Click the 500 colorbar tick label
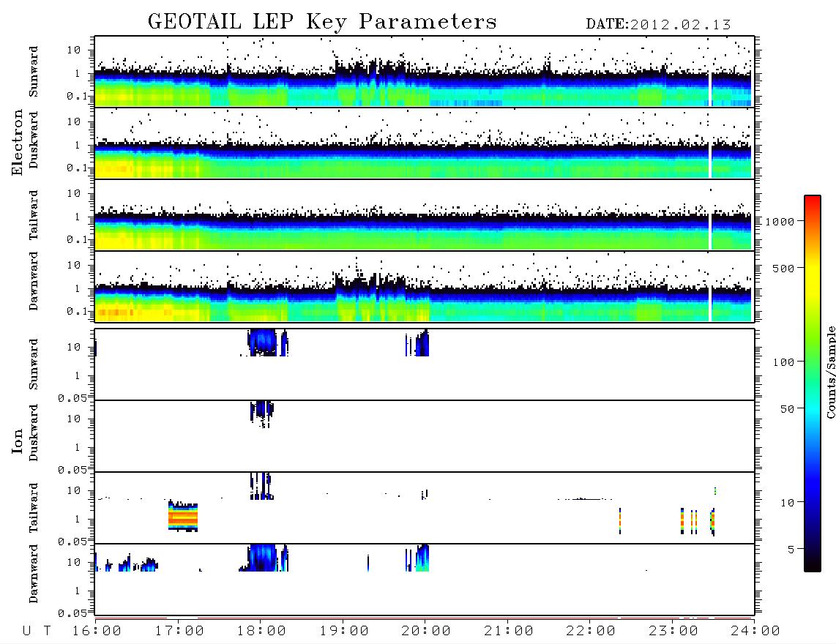Screen dimensions: 836x644 [x=784, y=269]
